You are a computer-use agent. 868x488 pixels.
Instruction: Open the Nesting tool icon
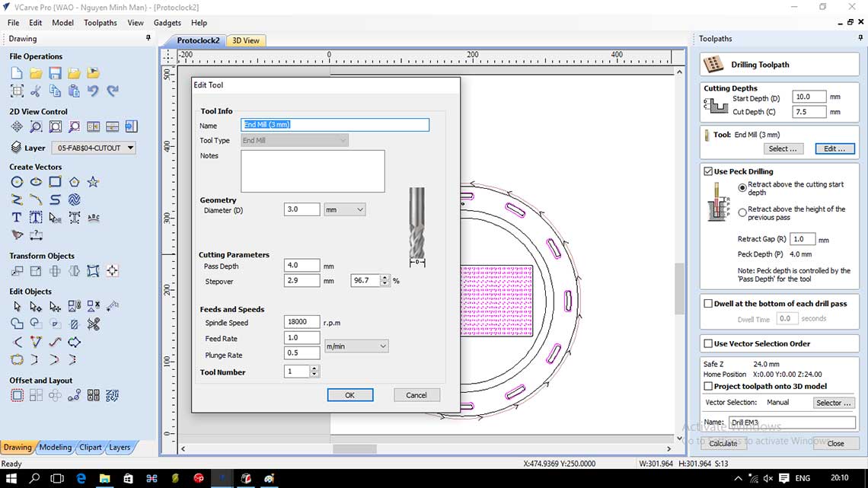[113, 395]
